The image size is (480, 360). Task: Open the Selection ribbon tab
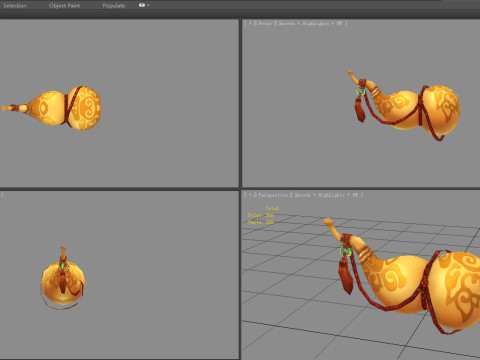pyautogui.click(x=15, y=6)
